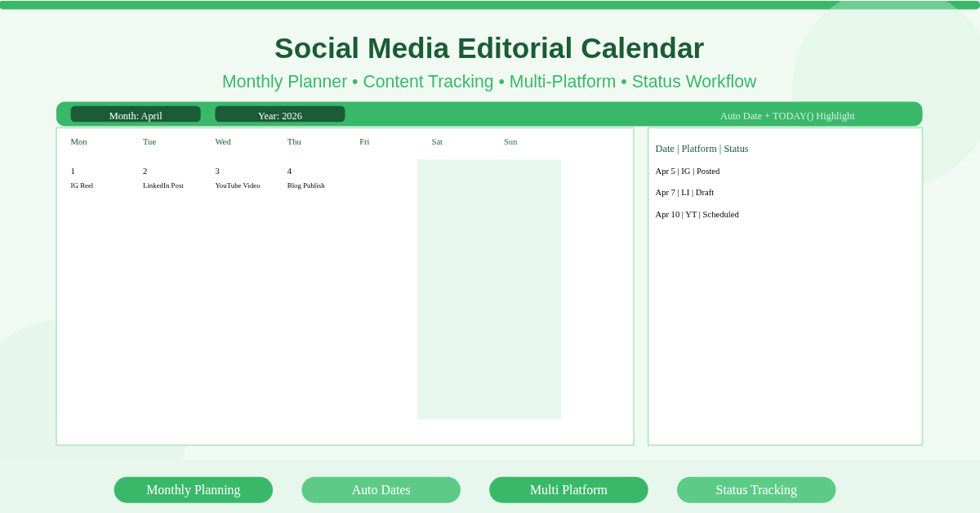Click the Blog Publish entry on day 4
The width and height of the screenshot is (980, 513).
305,185
